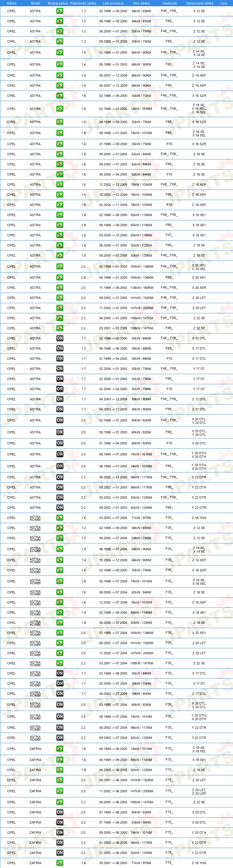
Task: Click diesel ON icon in the Astra F70 X 20 DTL row
Action: point(60,444)
